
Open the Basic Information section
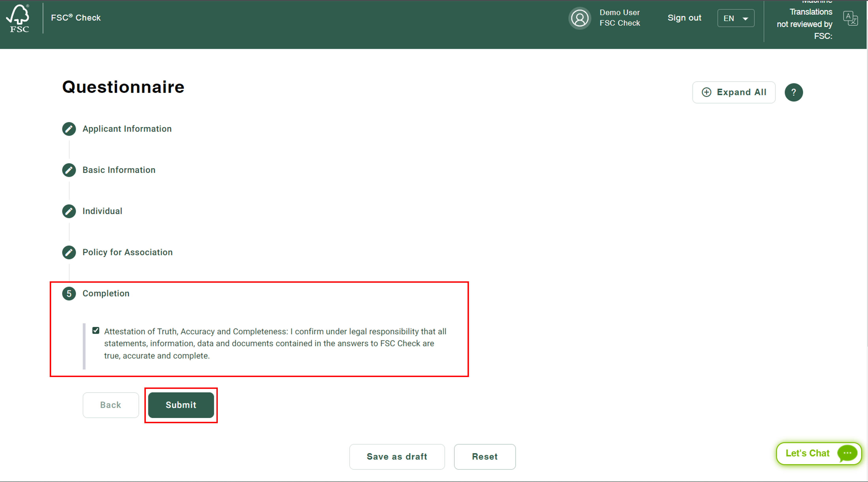[x=119, y=170]
